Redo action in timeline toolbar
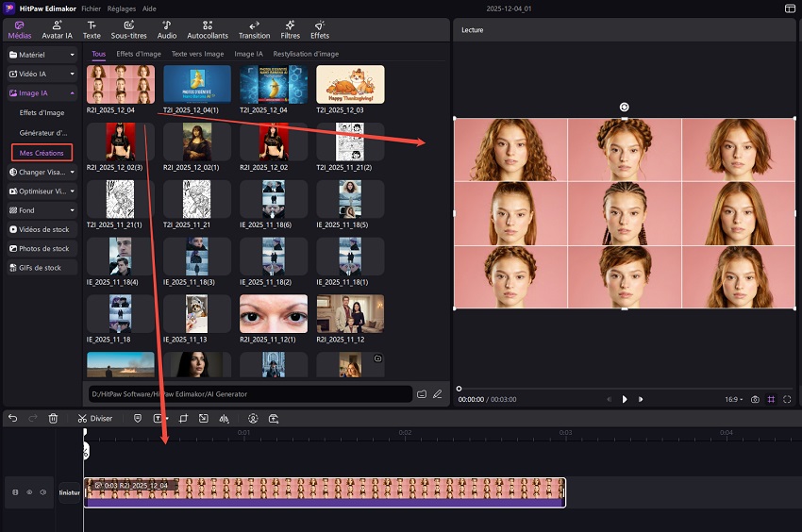Viewport: 802px width, 532px height. pos(33,419)
